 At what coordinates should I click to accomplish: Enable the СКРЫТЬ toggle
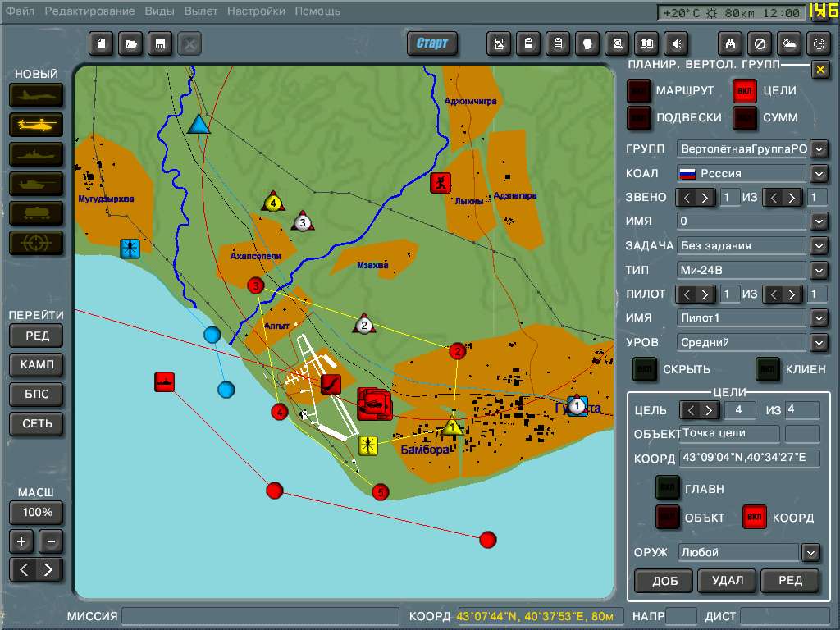[645, 369]
